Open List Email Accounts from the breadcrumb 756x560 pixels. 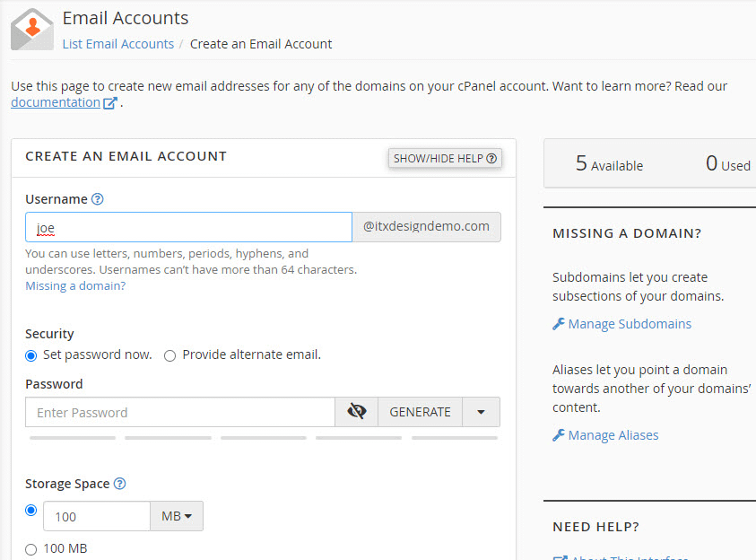pyautogui.click(x=117, y=43)
